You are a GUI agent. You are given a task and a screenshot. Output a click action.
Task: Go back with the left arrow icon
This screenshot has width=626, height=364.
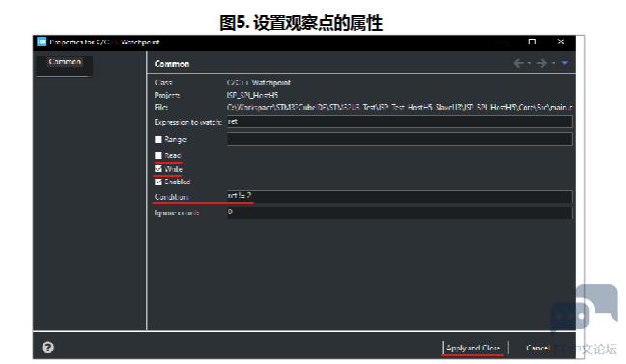[x=518, y=63]
